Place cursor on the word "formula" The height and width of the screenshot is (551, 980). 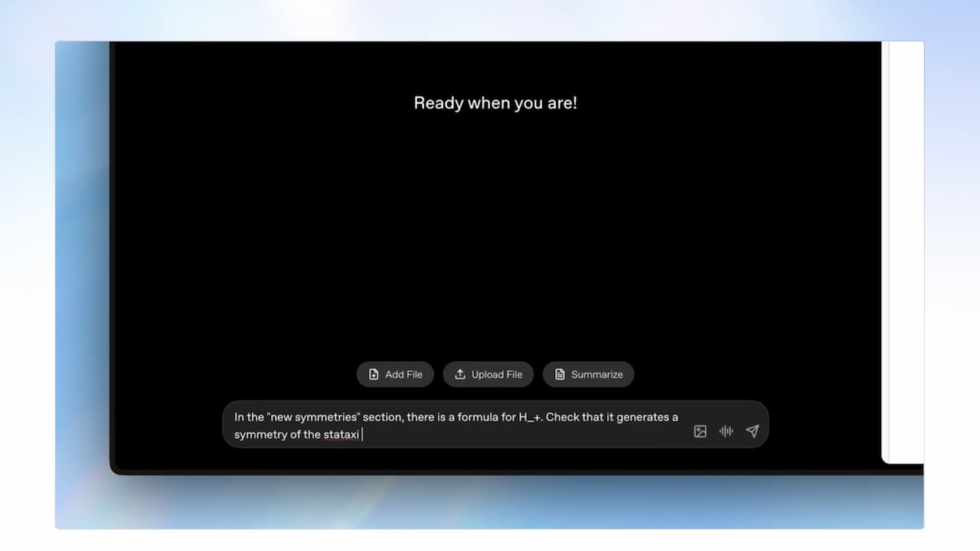(x=478, y=417)
